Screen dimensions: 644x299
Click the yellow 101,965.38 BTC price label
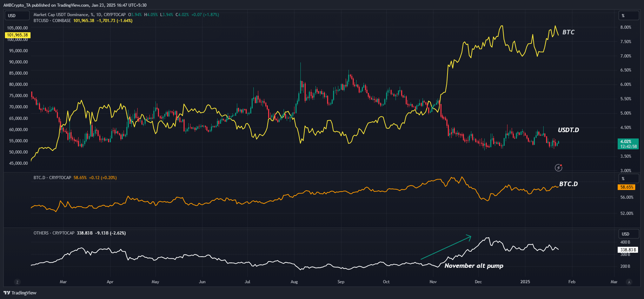(x=18, y=35)
